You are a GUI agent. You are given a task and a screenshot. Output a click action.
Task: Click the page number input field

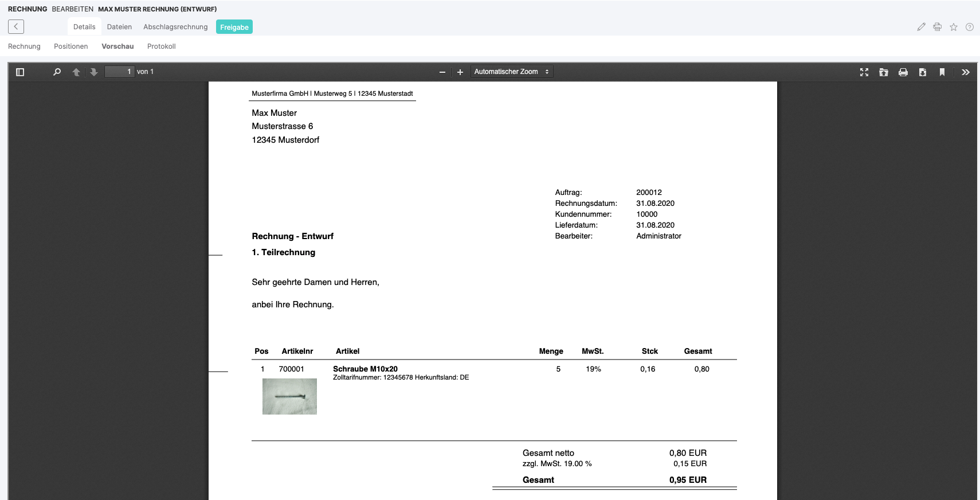coord(119,72)
